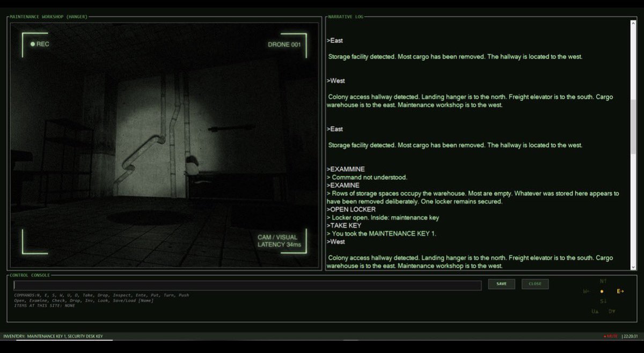The width and height of the screenshot is (644, 353).
Task: Click the W west arrow on compass
Action: [x=586, y=291]
